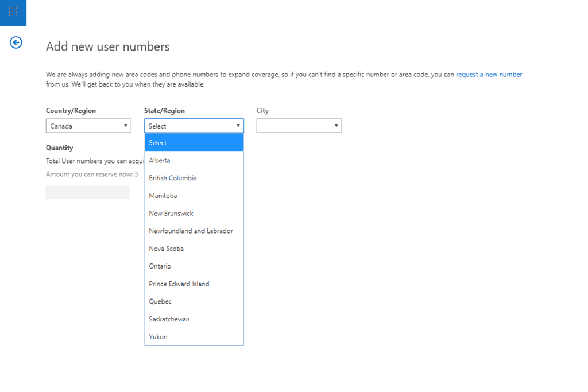588x392 pixels.
Task: Expand the City dropdown
Action: [299, 126]
